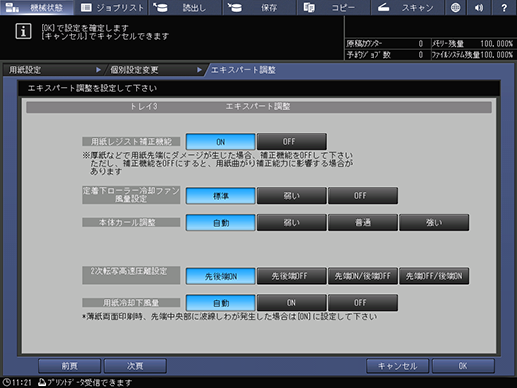
Task: Click the 11:21 time display
Action: pyautogui.click(x=22, y=383)
